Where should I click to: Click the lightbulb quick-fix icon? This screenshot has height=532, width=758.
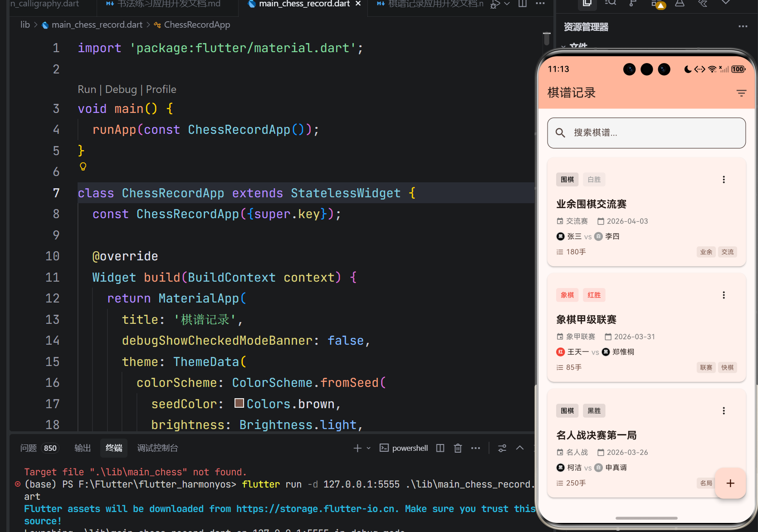click(x=83, y=166)
